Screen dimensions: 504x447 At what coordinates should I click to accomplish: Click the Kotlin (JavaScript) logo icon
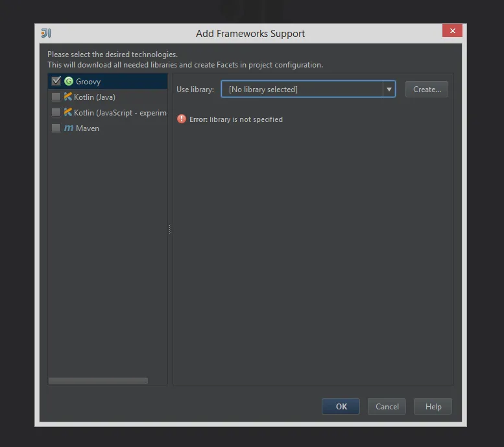68,112
